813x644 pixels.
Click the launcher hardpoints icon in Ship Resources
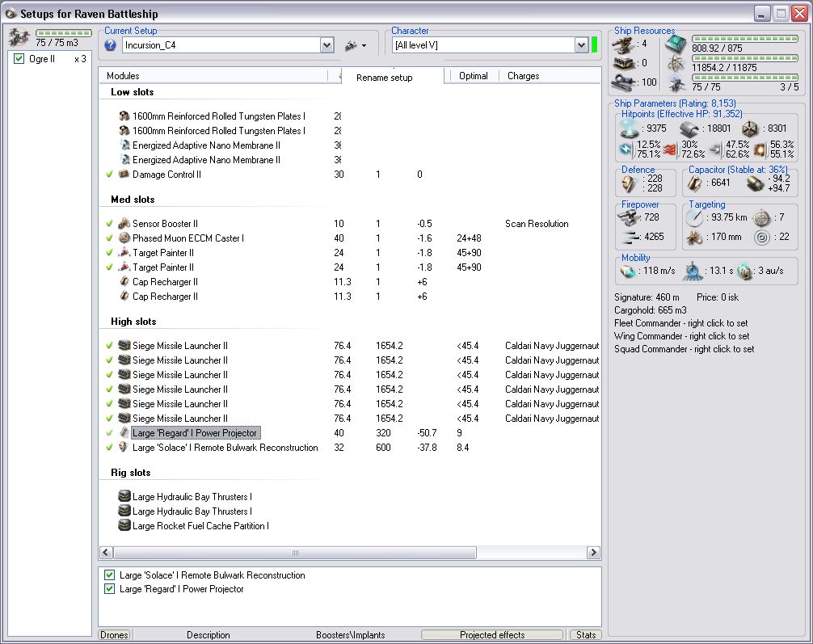coord(624,63)
